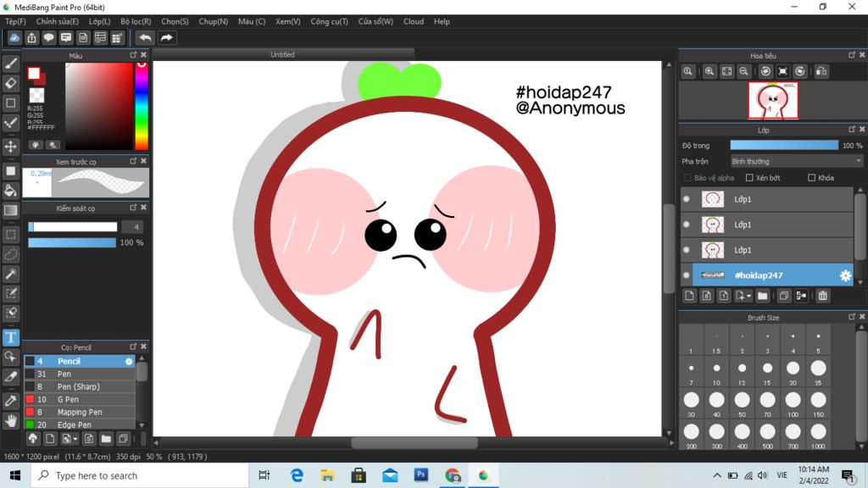The height and width of the screenshot is (488, 868).
Task: Select the Mapping Pen brush
Action: (x=80, y=413)
